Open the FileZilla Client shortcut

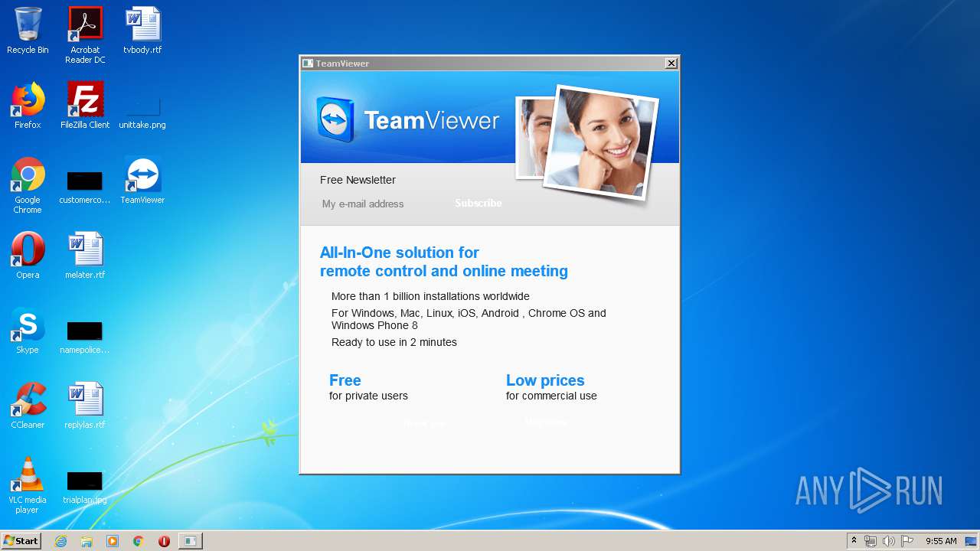pyautogui.click(x=85, y=106)
